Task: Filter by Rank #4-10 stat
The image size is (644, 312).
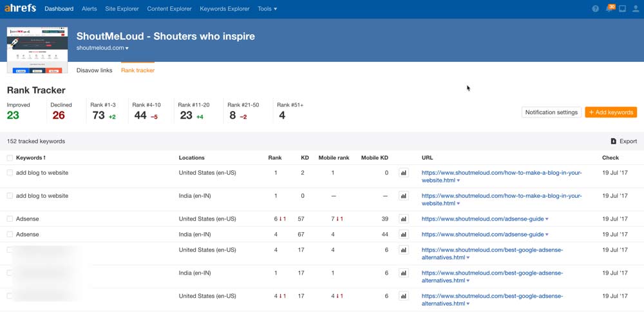Action: [x=146, y=111]
